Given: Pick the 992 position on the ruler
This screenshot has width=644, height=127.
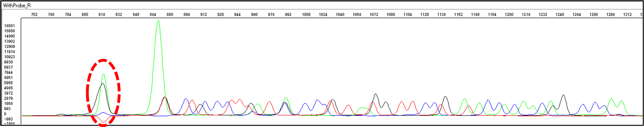Looking at the screenshot, I should (288, 15).
